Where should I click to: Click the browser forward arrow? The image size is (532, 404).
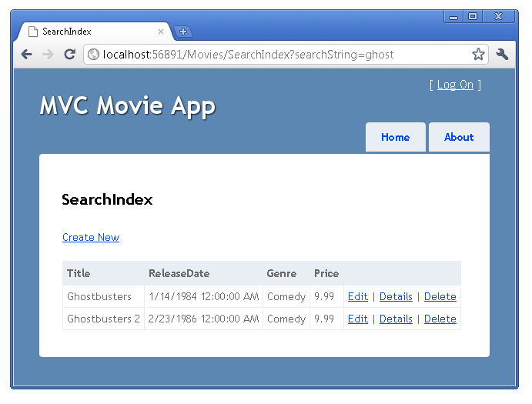click(x=48, y=55)
